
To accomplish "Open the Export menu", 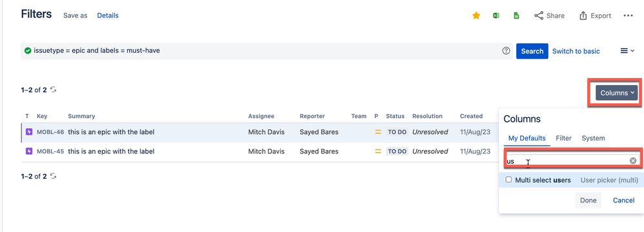I will tap(595, 15).
